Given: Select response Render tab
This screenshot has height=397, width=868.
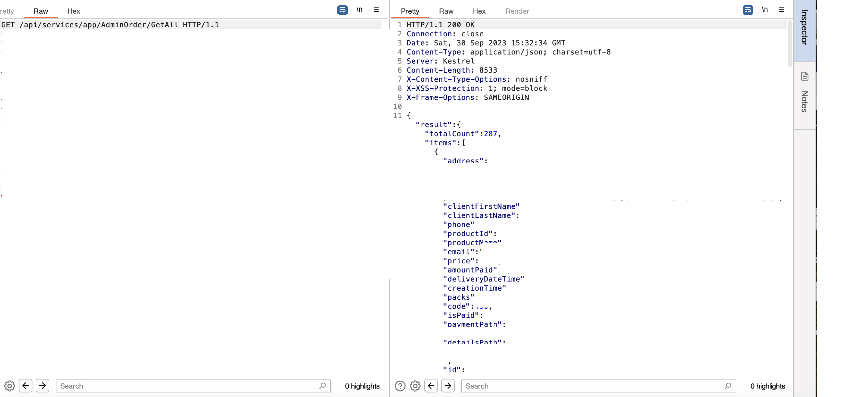Looking at the screenshot, I should 517,11.
